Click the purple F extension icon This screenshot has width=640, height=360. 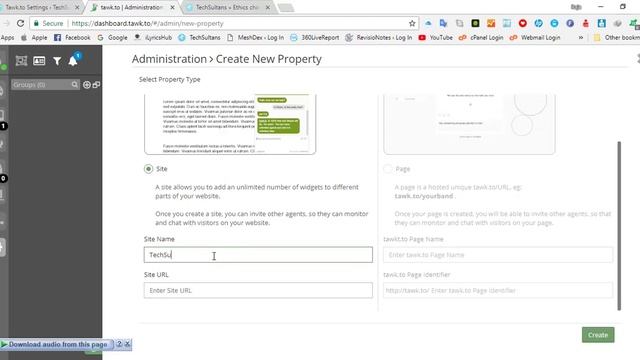click(570, 23)
